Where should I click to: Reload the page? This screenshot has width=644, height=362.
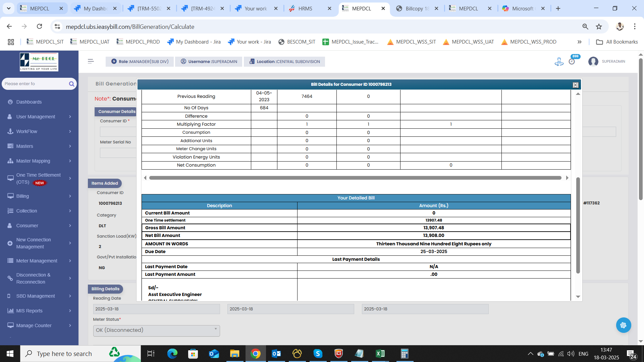pos(39,26)
